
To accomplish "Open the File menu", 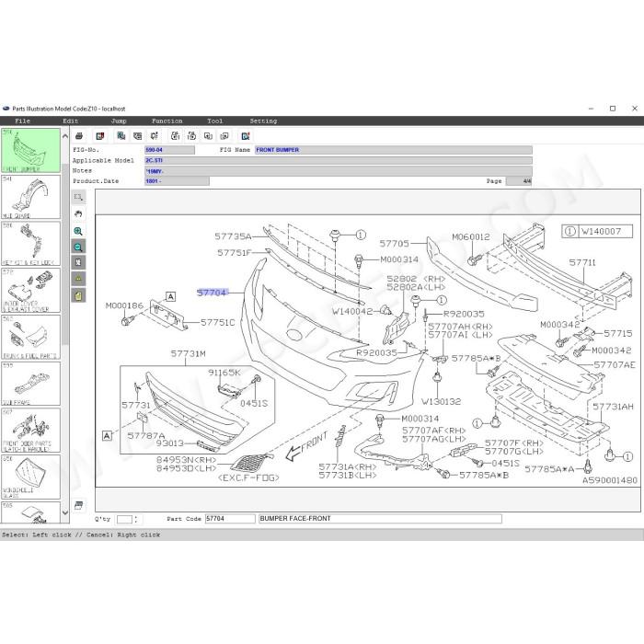I will click(23, 121).
